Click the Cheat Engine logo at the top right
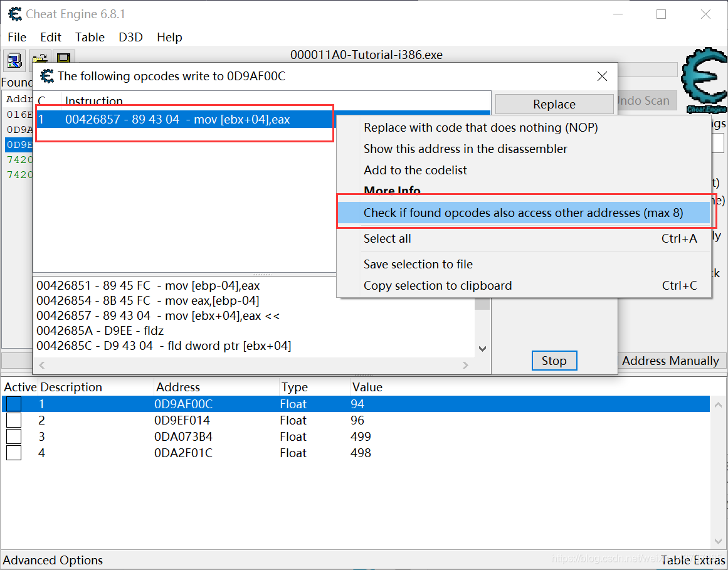The height and width of the screenshot is (570, 728). point(705,80)
